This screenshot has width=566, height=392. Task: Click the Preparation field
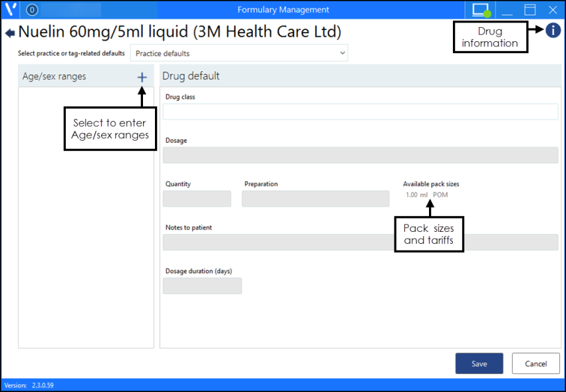pos(315,199)
